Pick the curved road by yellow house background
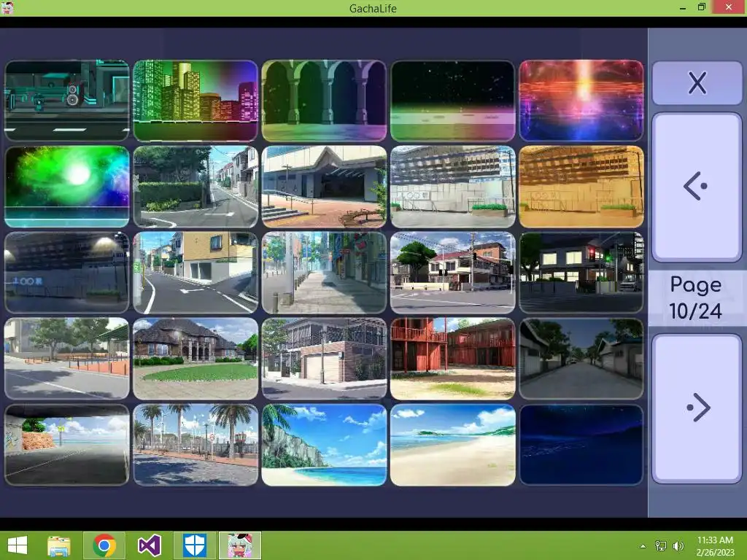Image resolution: width=747 pixels, height=560 pixels. [x=196, y=273]
